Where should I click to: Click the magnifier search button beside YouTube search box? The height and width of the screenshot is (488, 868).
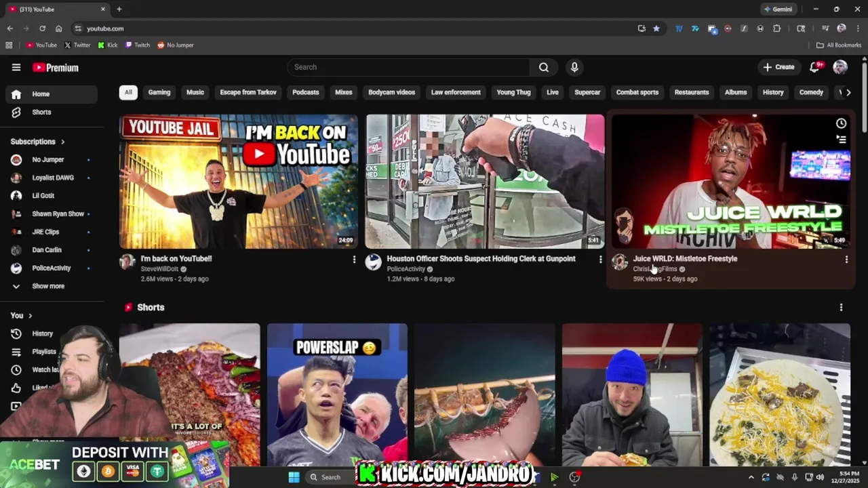[544, 67]
